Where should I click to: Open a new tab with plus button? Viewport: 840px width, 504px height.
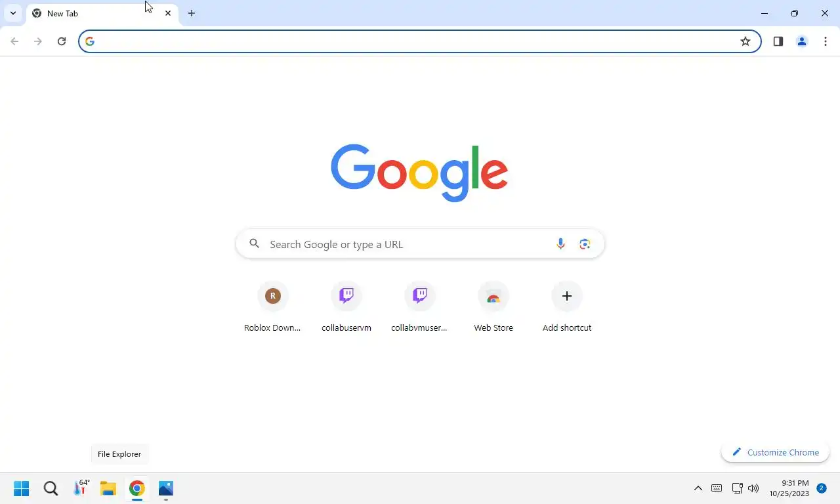point(192,13)
